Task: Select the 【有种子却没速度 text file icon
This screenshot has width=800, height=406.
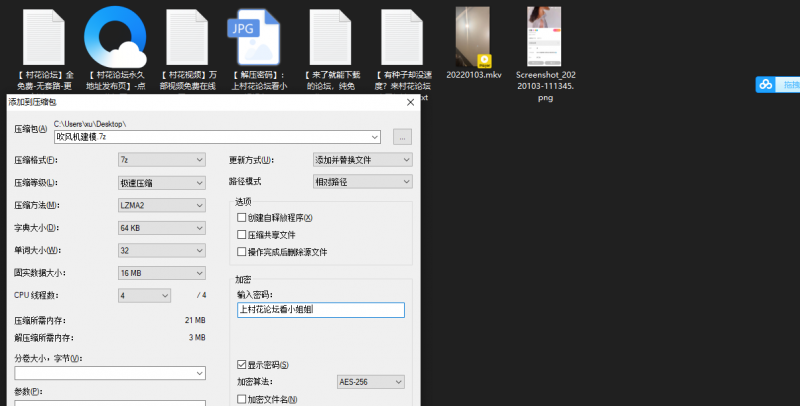Action: 401,37
